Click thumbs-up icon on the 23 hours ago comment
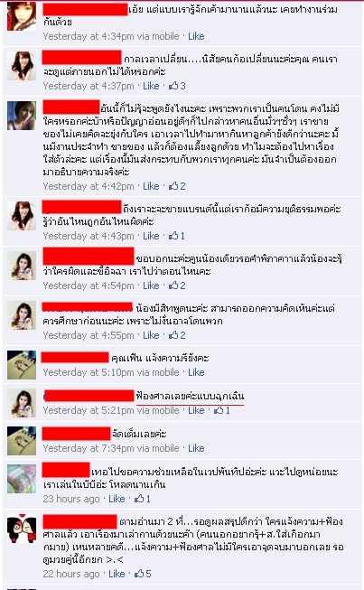 click(x=139, y=499)
